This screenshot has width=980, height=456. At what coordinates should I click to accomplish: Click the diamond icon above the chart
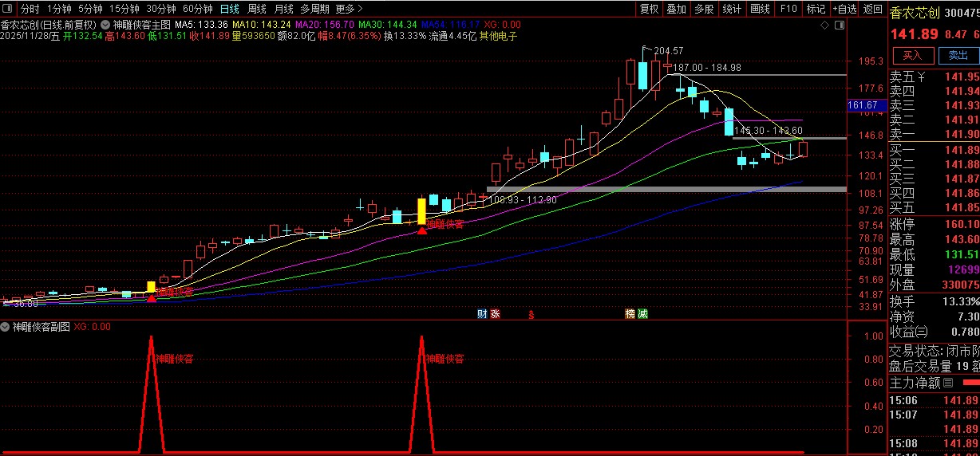click(824, 25)
